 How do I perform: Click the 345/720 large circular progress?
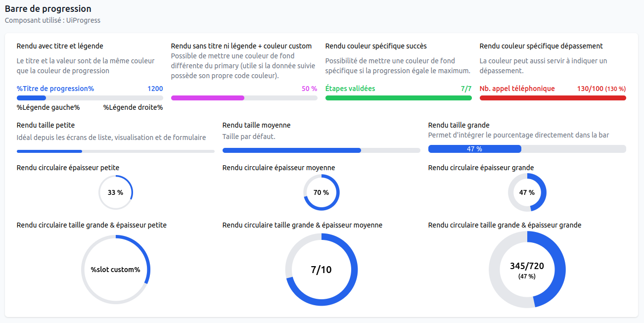tap(527, 270)
